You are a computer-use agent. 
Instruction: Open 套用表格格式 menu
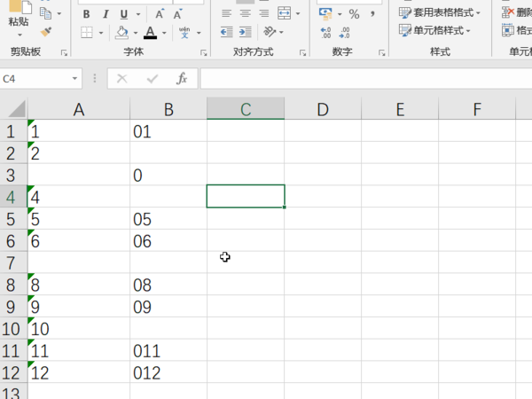(440, 13)
